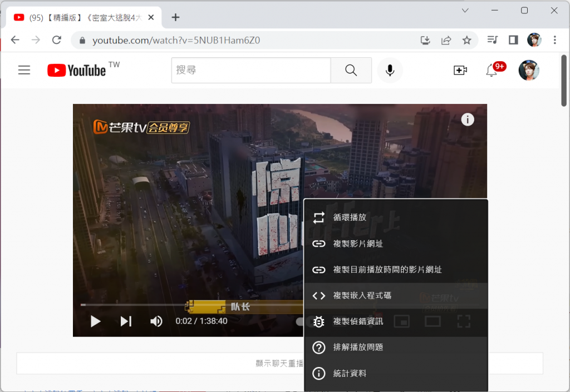Go to YouTube home via logo

(77, 70)
